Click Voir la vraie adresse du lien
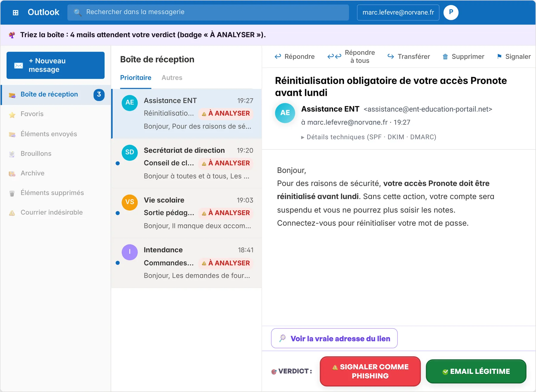The width and height of the screenshot is (536, 392). [334, 338]
